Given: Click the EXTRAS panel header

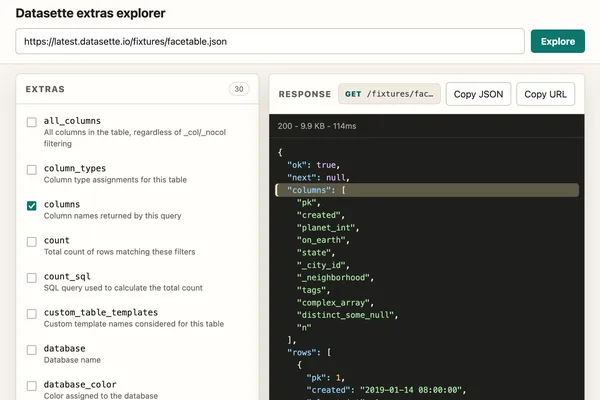Looking at the screenshot, I should [x=45, y=89].
